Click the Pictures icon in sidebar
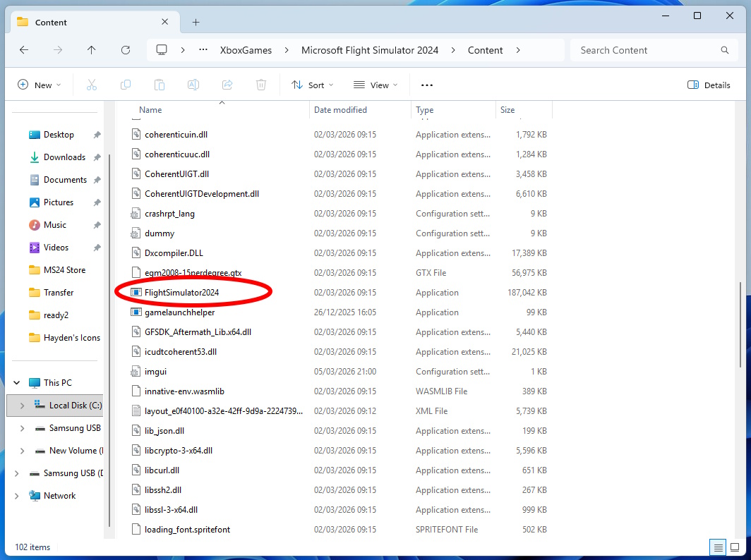751x560 pixels. (x=35, y=202)
